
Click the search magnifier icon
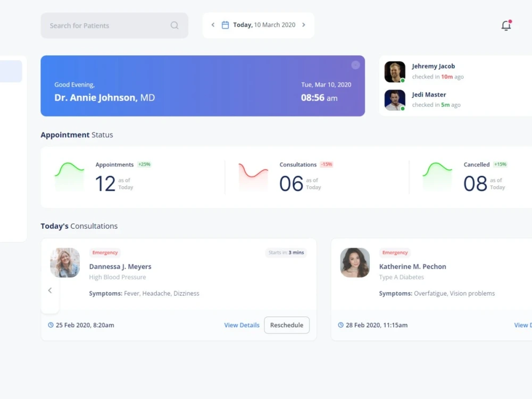[x=174, y=25]
